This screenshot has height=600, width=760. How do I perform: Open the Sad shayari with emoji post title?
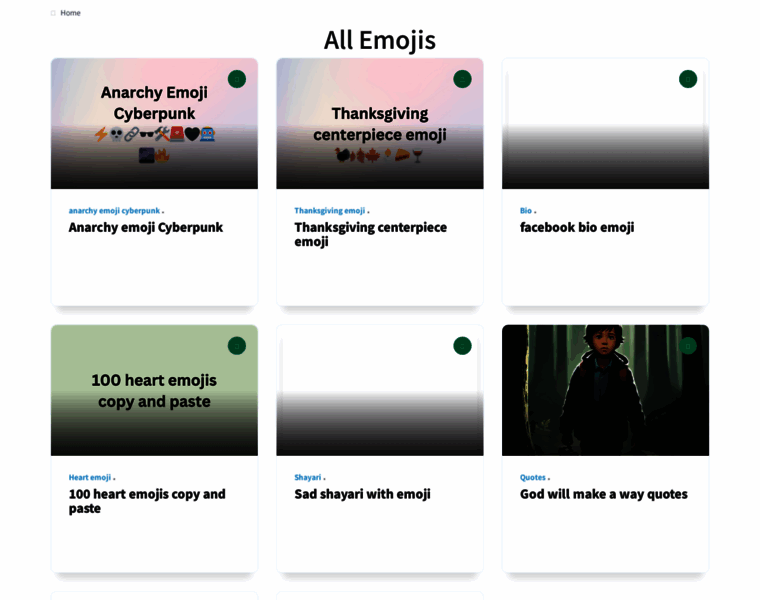tap(362, 494)
